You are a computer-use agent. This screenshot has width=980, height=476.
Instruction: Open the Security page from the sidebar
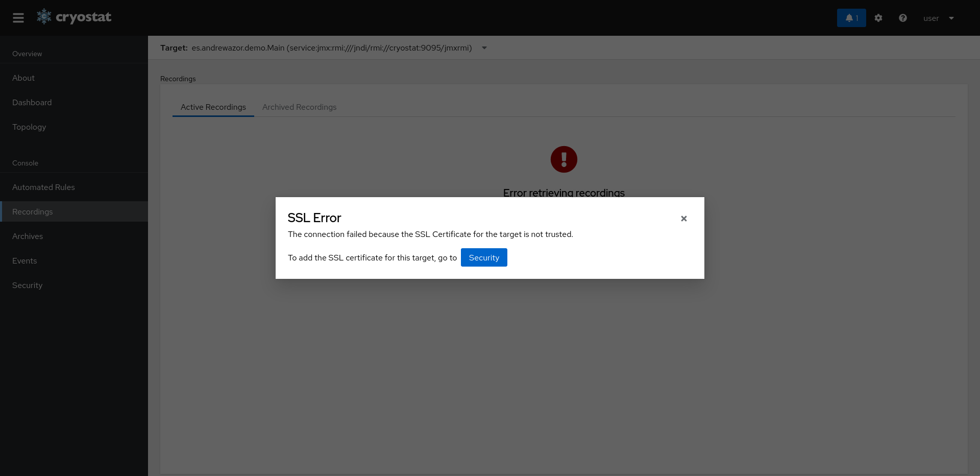pos(27,285)
